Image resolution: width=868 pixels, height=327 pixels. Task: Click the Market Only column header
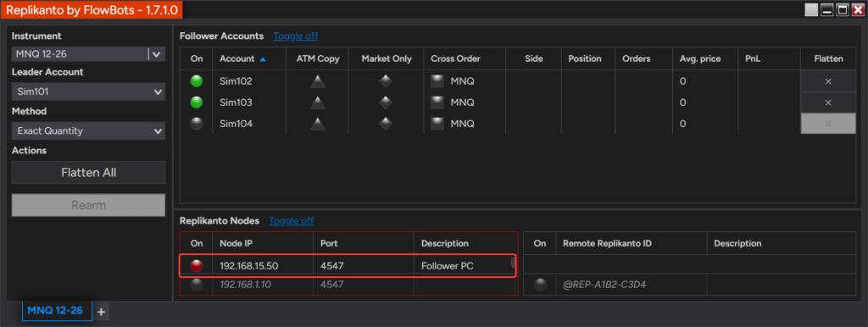pyautogui.click(x=387, y=58)
